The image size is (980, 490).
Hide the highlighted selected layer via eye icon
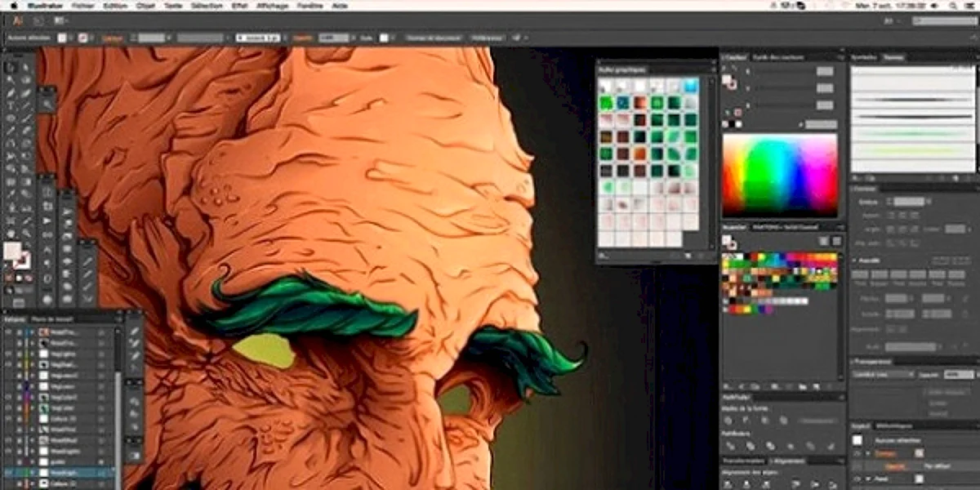coord(9,472)
